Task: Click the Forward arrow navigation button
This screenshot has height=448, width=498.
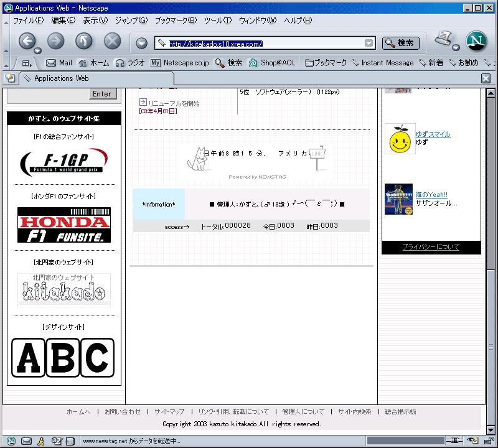Action: (55, 41)
